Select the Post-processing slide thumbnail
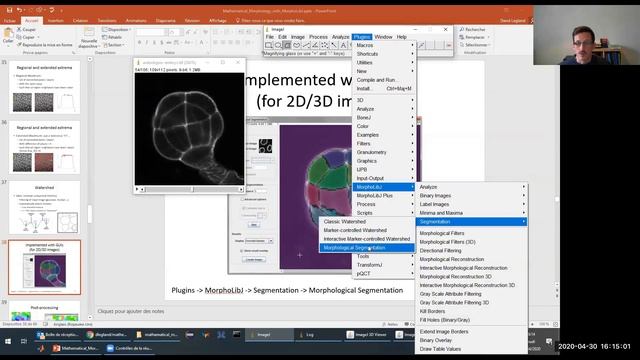The height and width of the screenshot is (360, 640). click(x=44, y=311)
